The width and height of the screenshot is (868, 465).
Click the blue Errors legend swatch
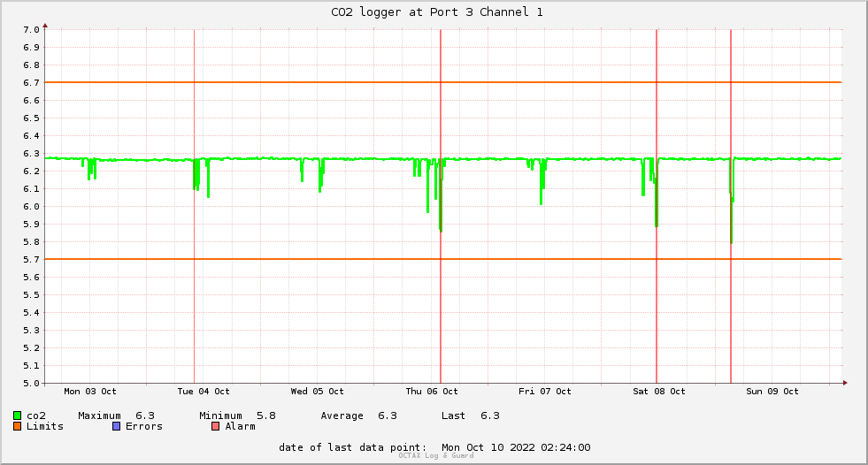click(x=116, y=426)
